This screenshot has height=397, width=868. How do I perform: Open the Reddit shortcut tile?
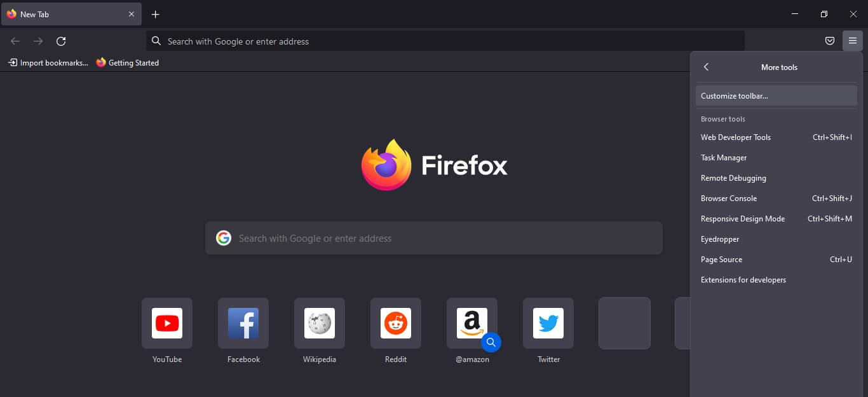(x=396, y=323)
